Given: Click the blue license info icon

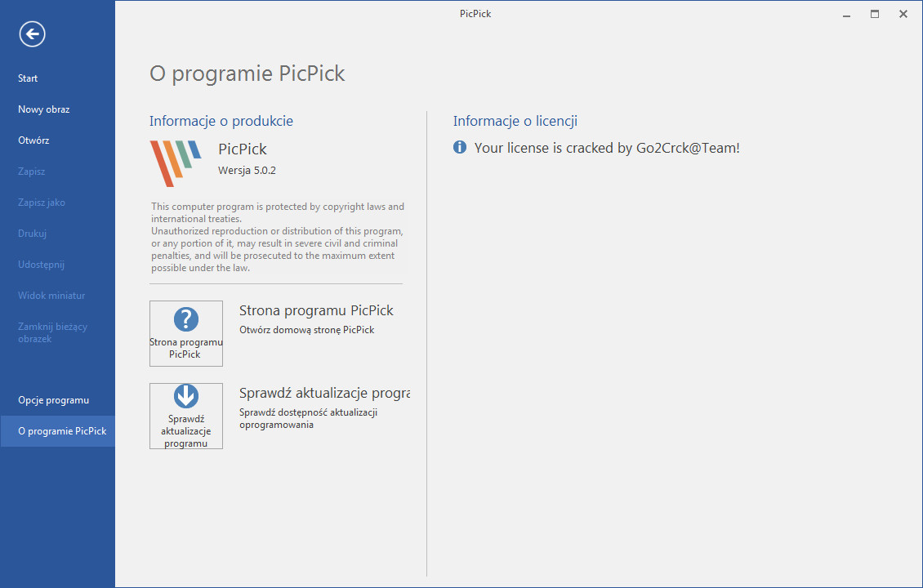Looking at the screenshot, I should click(x=460, y=147).
